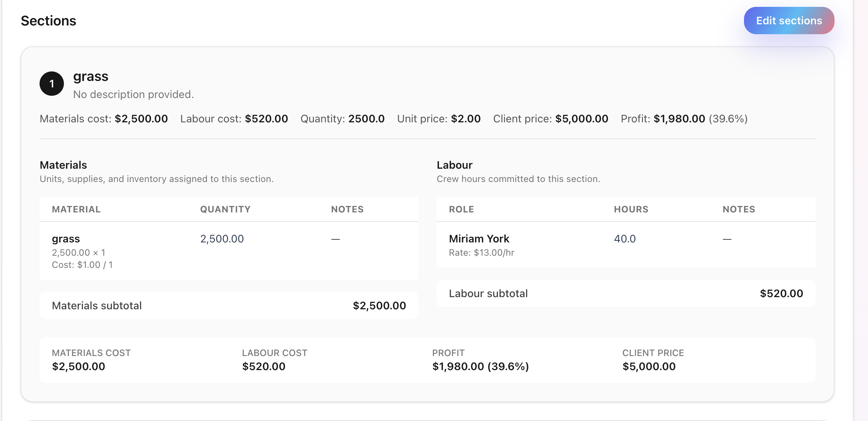Image resolution: width=868 pixels, height=421 pixels.
Task: Click the HOURS column header
Action: pyautogui.click(x=631, y=209)
